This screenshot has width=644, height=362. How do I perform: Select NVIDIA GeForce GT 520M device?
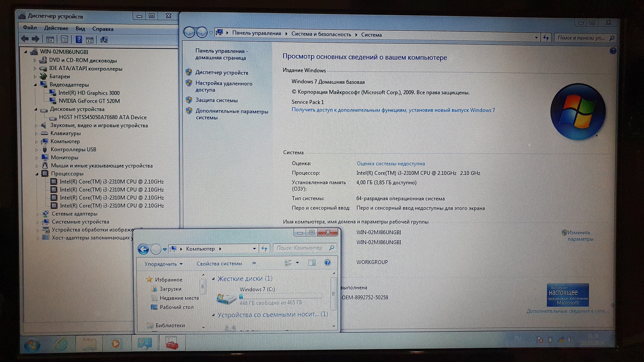click(x=89, y=101)
